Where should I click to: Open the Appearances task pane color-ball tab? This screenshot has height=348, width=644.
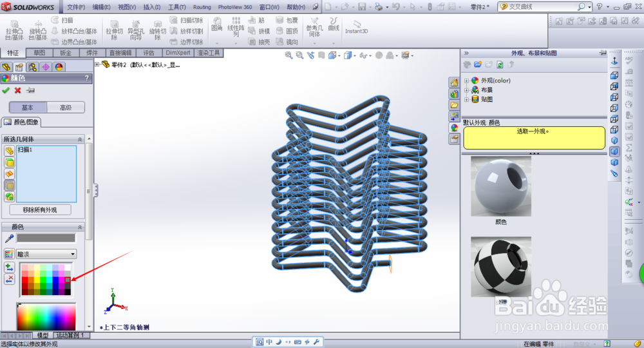pos(454,128)
